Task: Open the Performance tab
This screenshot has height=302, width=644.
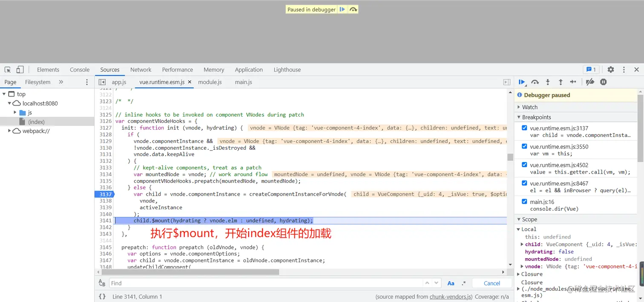Action: click(178, 70)
